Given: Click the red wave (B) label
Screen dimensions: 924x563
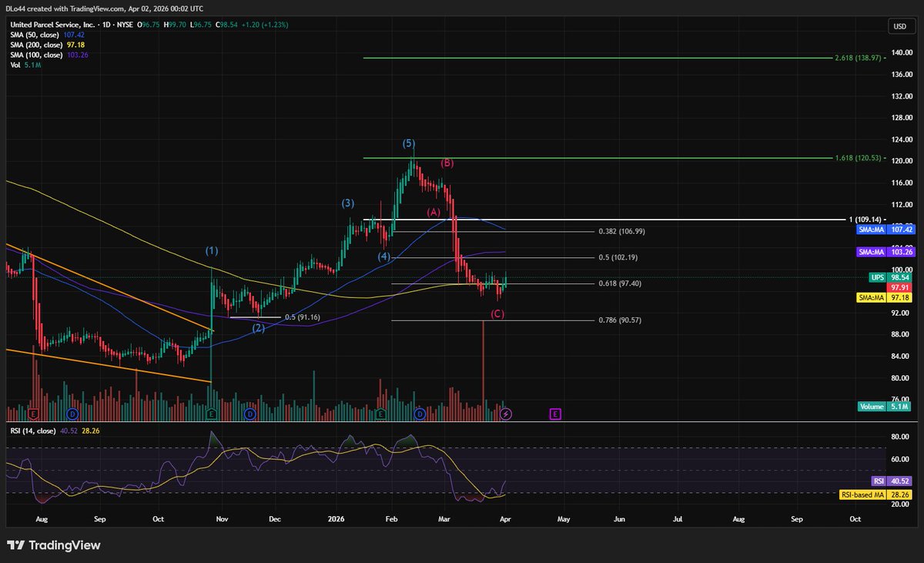Looking at the screenshot, I should click(x=447, y=163).
